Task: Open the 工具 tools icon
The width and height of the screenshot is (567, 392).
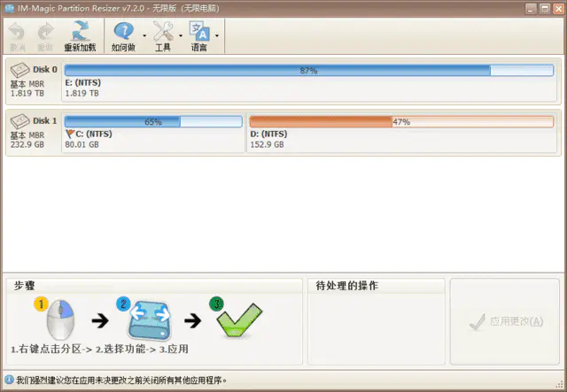Action: [163, 31]
